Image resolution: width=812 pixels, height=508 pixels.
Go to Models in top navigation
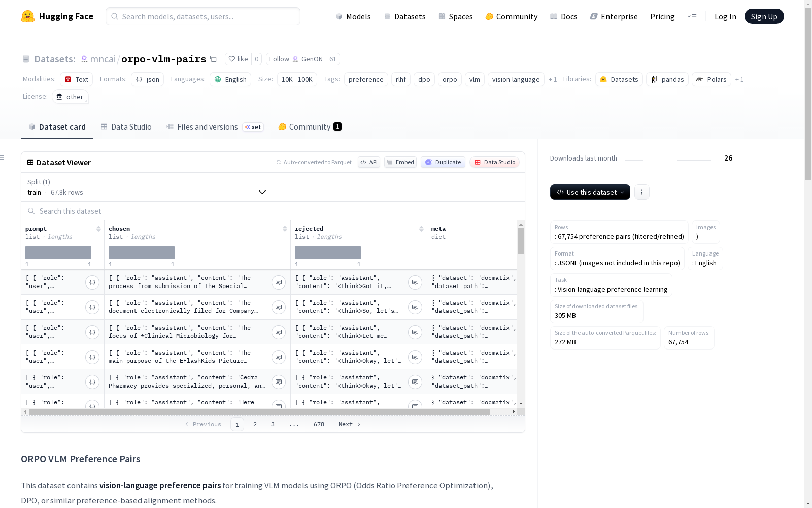[353, 17]
